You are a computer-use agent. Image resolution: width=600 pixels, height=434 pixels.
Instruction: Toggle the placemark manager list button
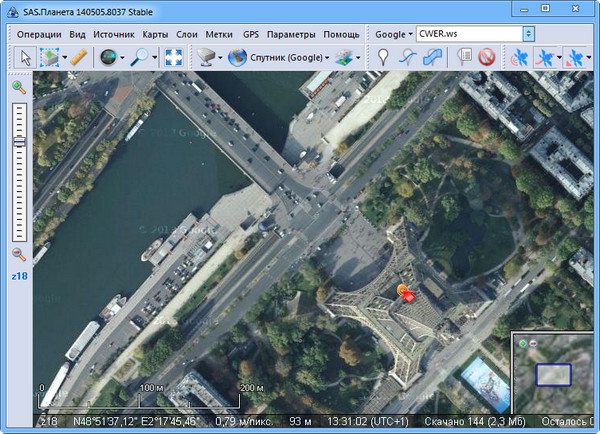(463, 57)
